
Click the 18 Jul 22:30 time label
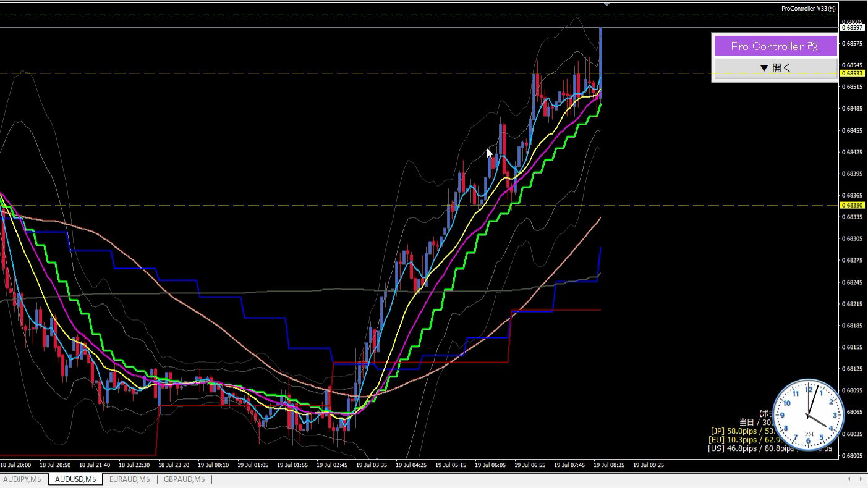click(134, 465)
